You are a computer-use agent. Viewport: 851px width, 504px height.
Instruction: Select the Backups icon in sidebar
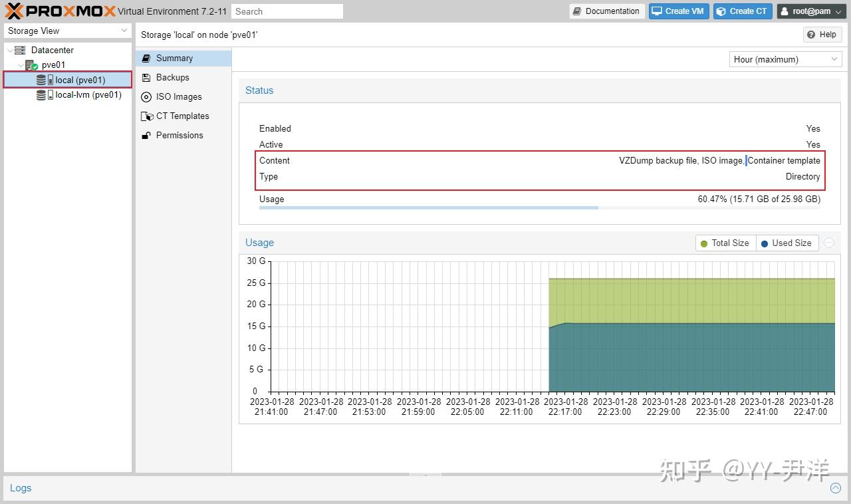click(147, 77)
